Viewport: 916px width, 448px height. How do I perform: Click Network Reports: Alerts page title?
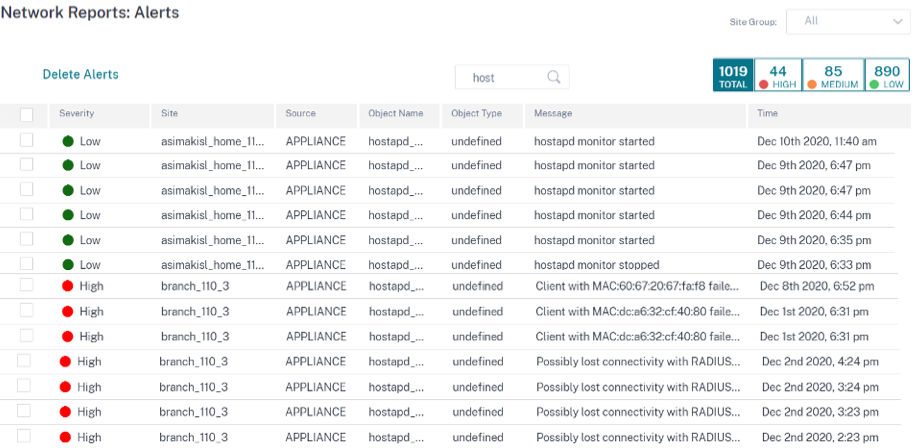tap(90, 12)
